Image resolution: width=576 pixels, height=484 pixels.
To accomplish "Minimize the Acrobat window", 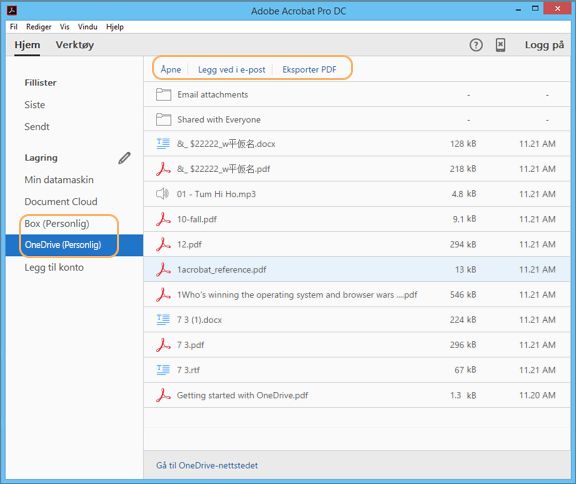I will pos(518,10).
